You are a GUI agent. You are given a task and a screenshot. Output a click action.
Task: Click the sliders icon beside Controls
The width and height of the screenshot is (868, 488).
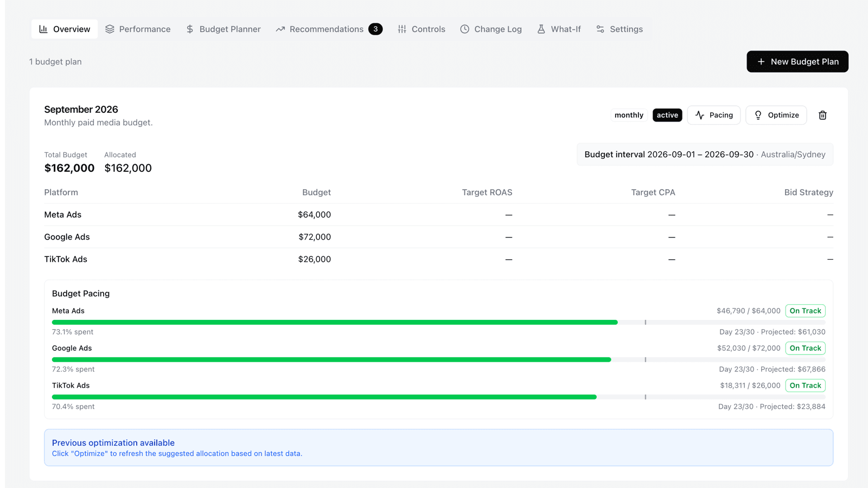pos(402,29)
